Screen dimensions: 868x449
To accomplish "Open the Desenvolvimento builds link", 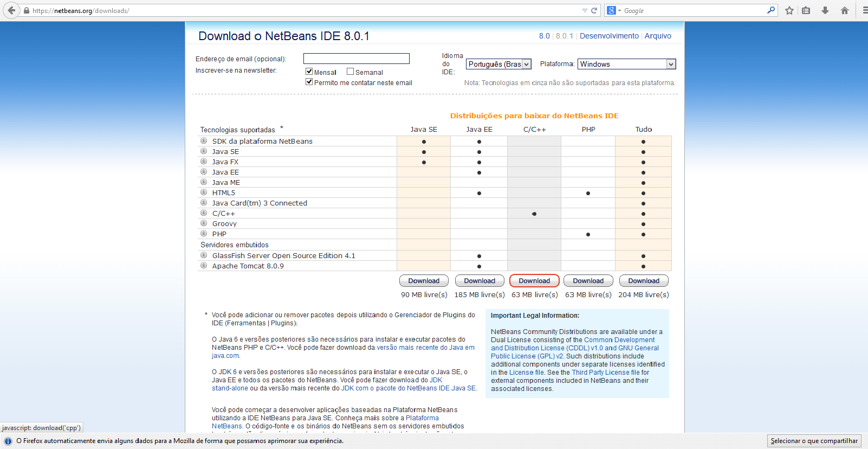I will click(x=609, y=36).
